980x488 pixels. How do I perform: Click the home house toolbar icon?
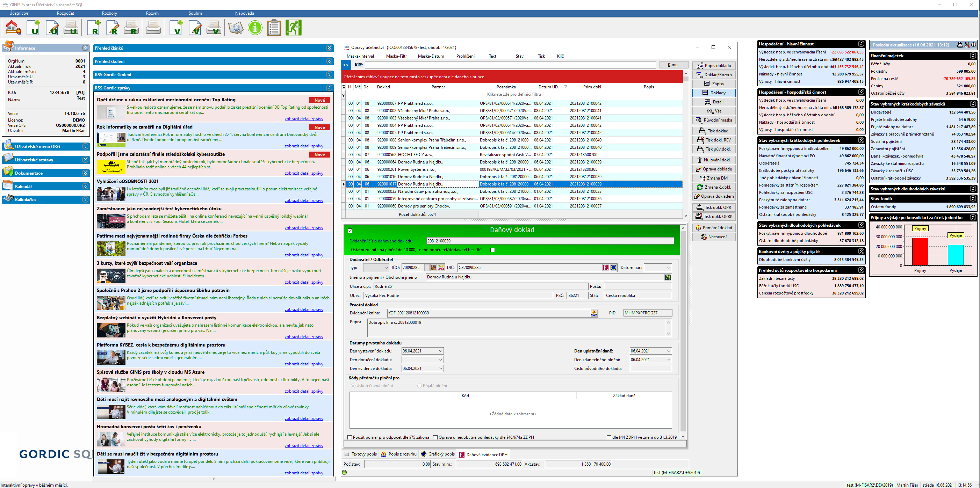coord(13,28)
